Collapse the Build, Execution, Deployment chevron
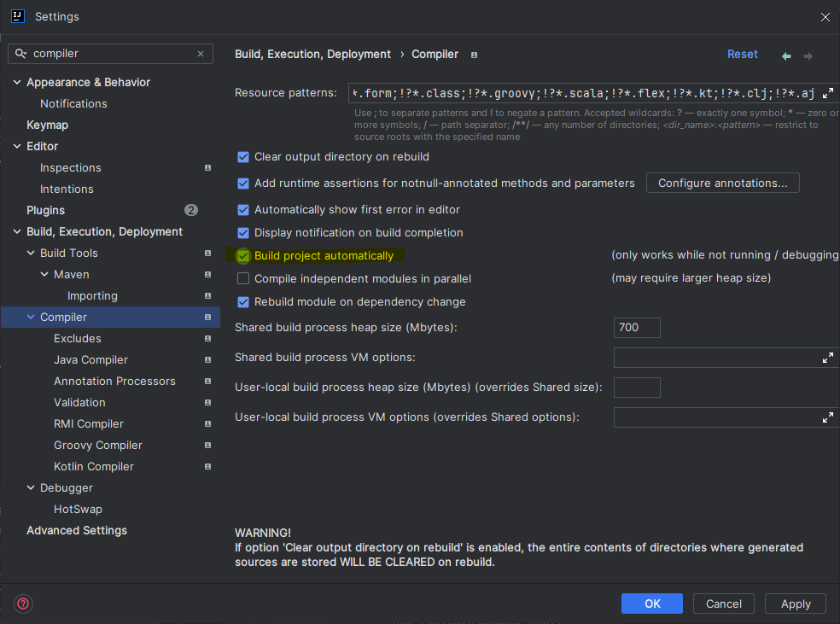The width and height of the screenshot is (840, 624). 17,231
